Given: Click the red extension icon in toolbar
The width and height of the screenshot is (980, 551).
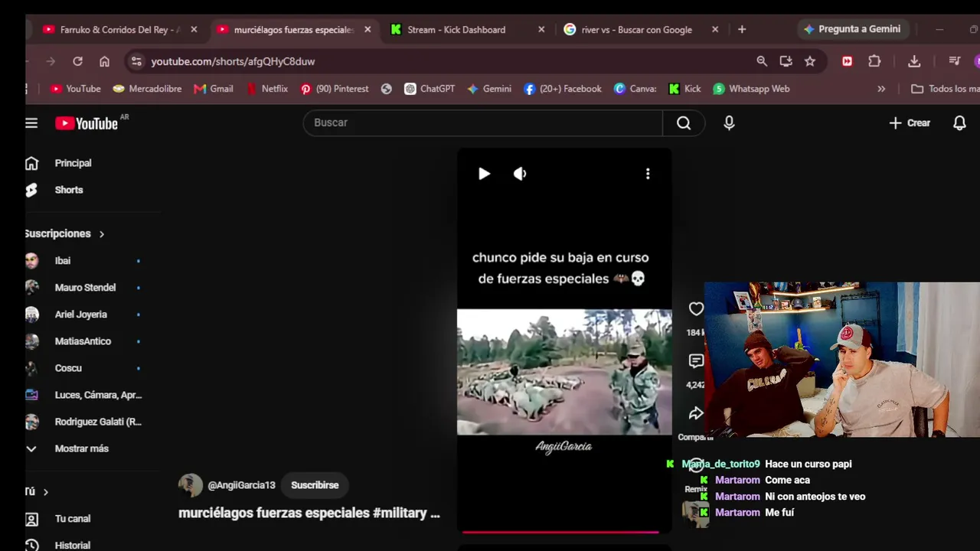Looking at the screenshot, I should [x=847, y=61].
